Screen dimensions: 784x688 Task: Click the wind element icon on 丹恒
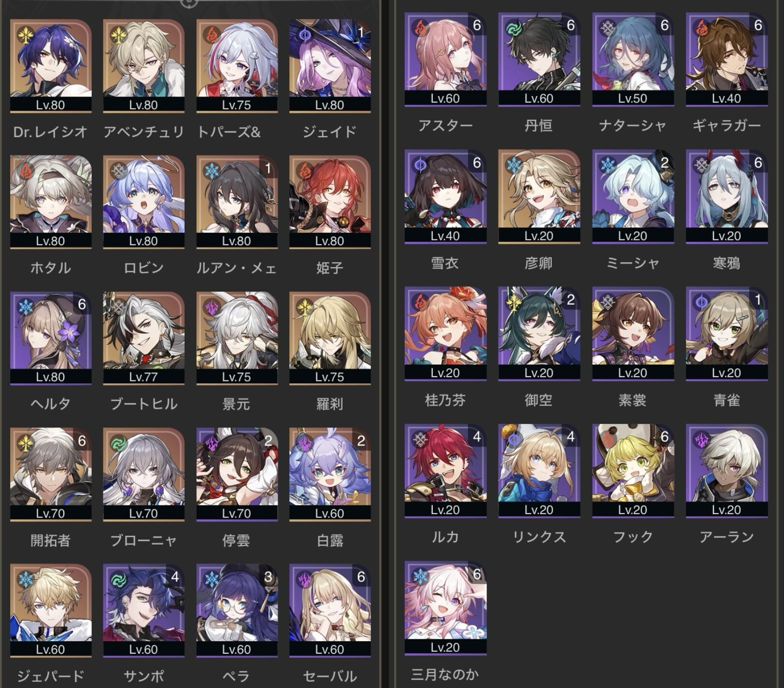coord(513,28)
